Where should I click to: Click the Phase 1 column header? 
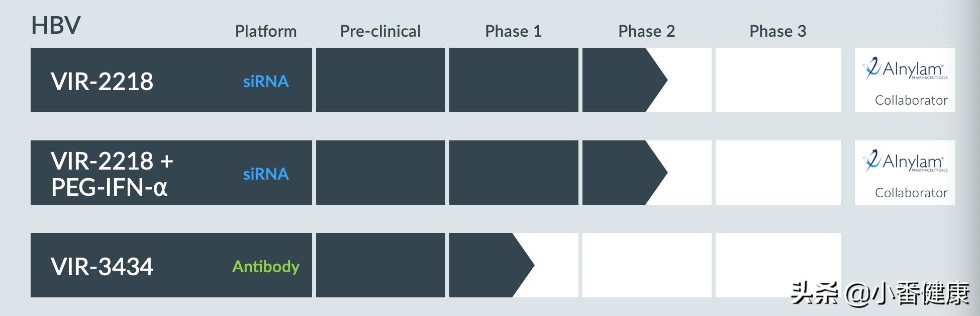coord(513,31)
